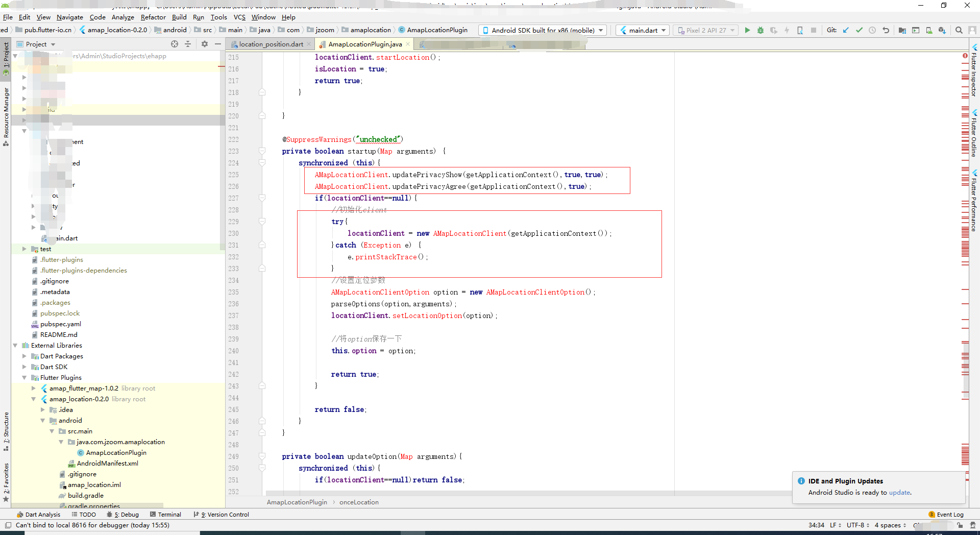Click the update link in IDE notification
Screen dimensions: 980x535
899,493
